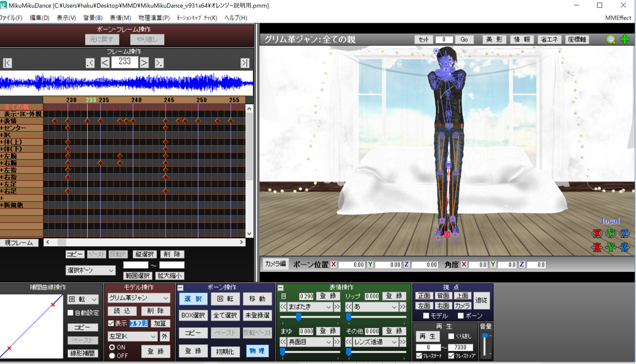Open 物理演算(P) menu
This screenshot has width=636, height=364.
[154, 18]
